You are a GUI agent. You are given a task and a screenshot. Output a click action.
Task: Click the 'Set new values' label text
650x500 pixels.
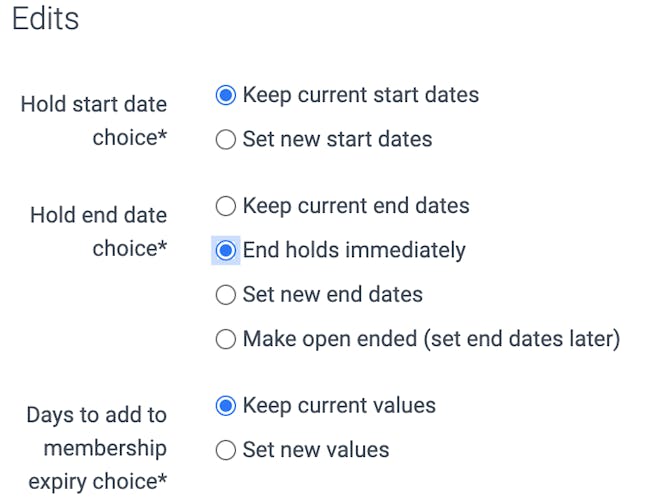click(x=315, y=450)
